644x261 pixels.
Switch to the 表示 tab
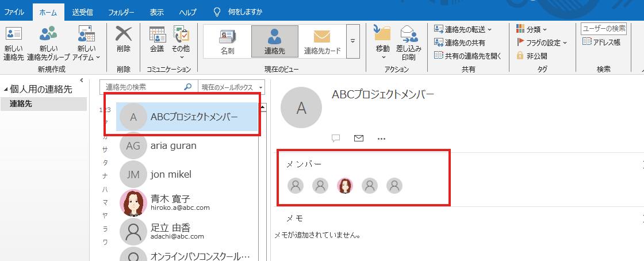pos(157,12)
